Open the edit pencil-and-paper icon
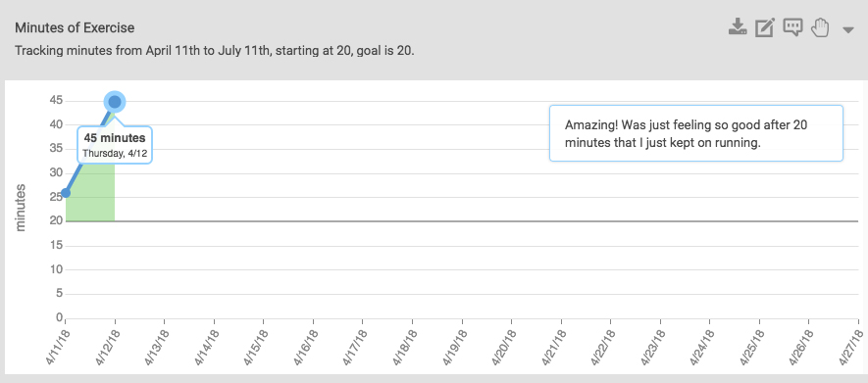 tap(765, 27)
